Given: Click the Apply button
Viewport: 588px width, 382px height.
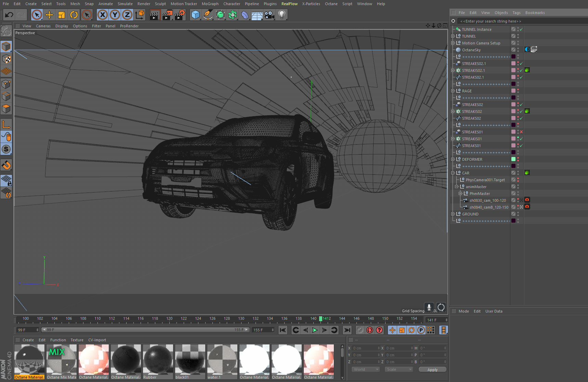Looking at the screenshot, I should 432,369.
